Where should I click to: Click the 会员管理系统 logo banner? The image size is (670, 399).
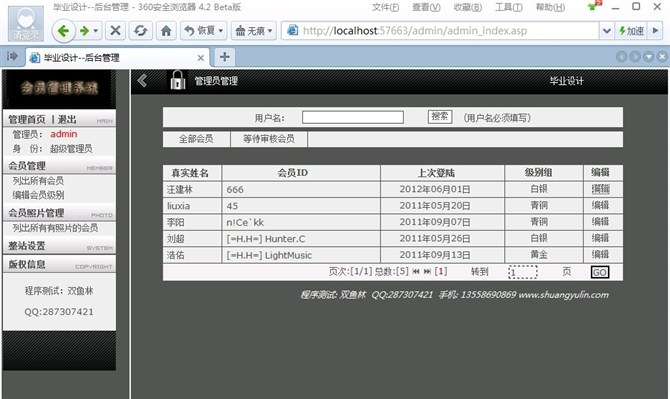pos(59,88)
